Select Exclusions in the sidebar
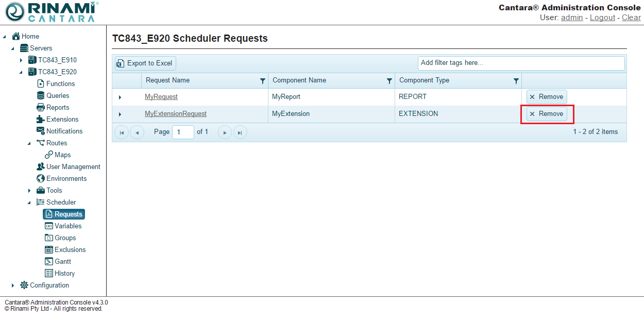Screen dimensions: 644x319 [70, 250]
